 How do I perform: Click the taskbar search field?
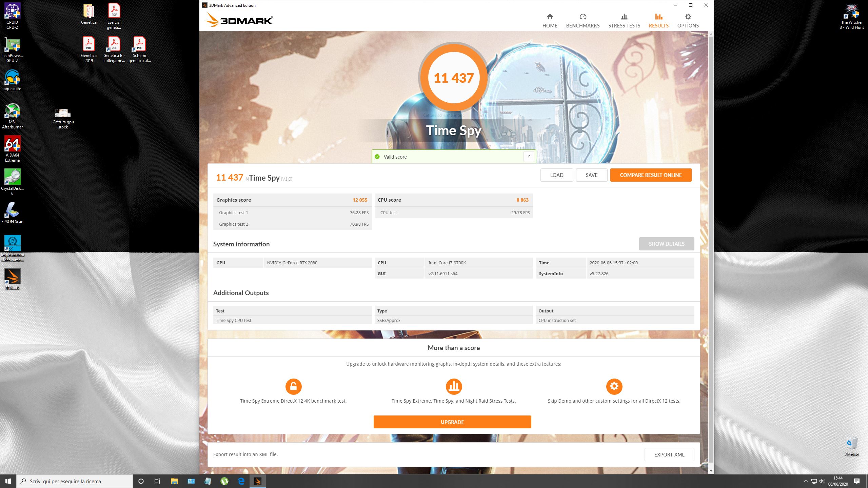tap(75, 481)
